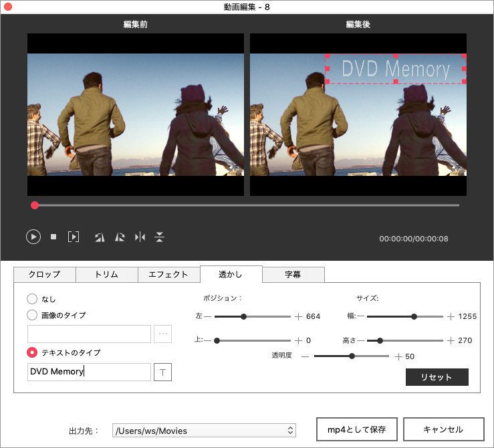Decrease left position with minus

click(208, 316)
